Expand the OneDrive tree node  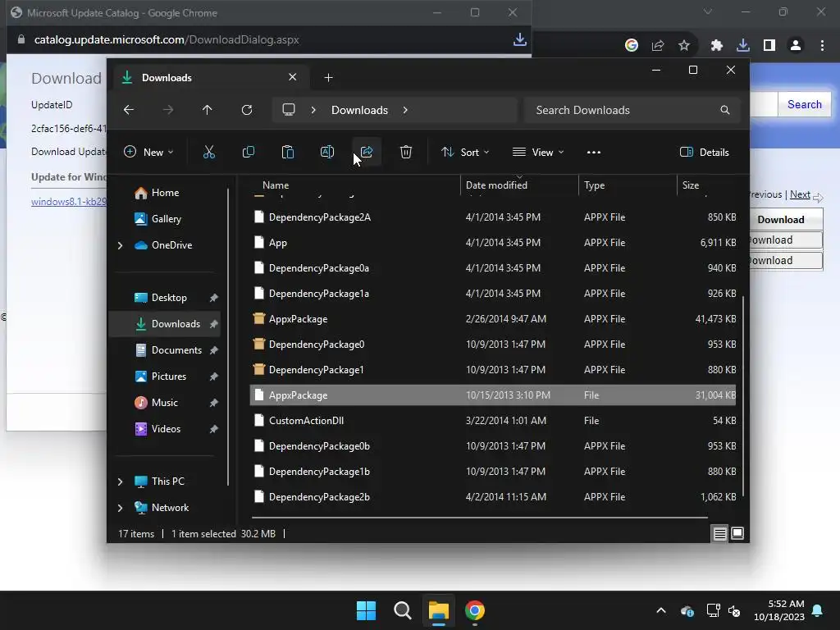click(120, 245)
